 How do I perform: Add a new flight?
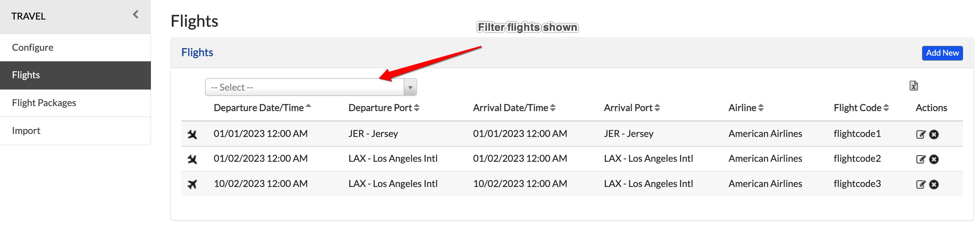942,53
